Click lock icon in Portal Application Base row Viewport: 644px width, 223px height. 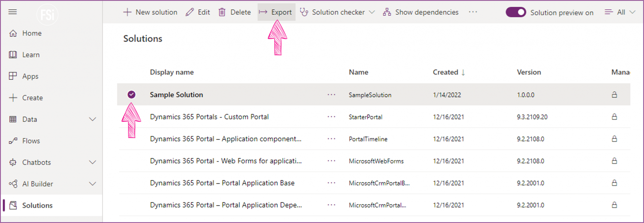(x=614, y=183)
